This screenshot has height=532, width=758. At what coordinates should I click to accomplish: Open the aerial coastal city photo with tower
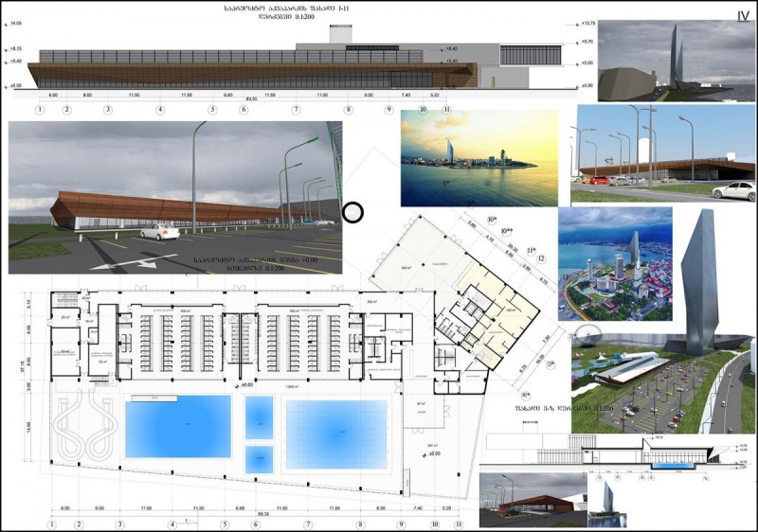pos(615,264)
